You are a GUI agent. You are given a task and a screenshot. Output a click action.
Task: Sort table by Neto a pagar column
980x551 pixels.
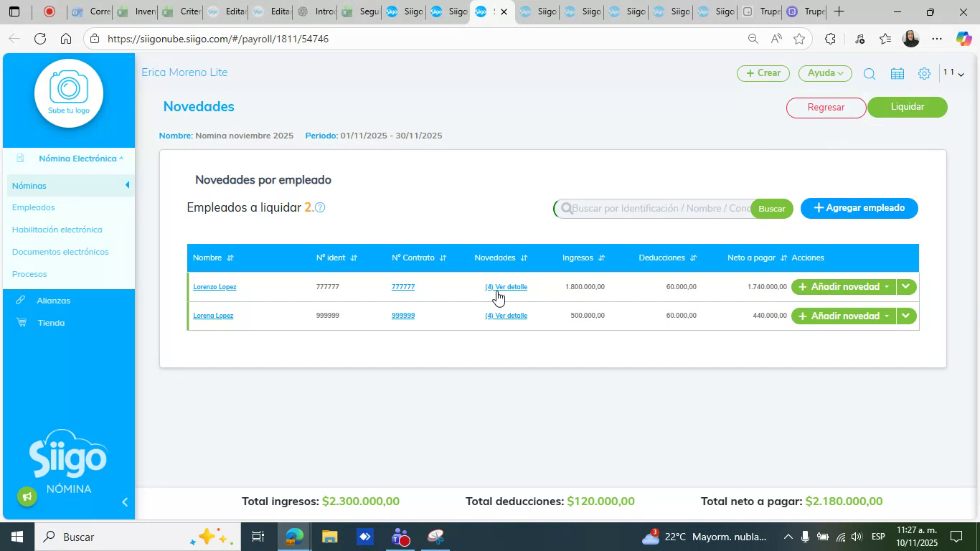783,258
